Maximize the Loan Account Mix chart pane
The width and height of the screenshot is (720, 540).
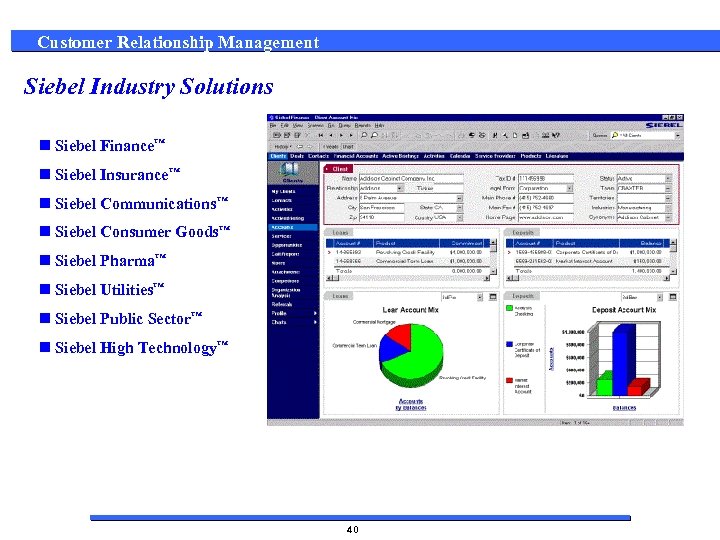click(493, 297)
